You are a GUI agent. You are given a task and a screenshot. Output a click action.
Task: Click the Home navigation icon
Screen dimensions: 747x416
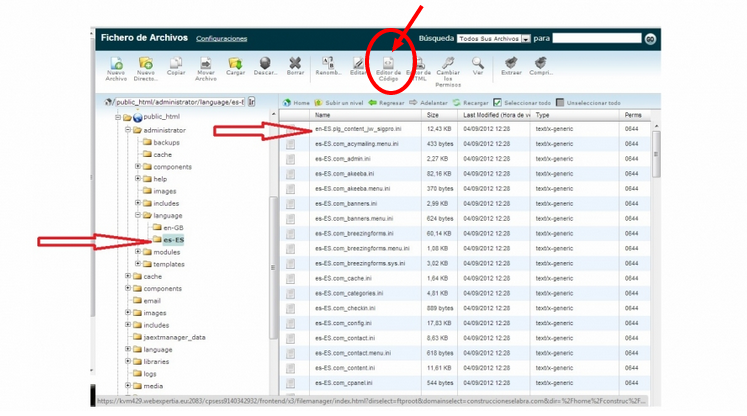click(x=287, y=102)
